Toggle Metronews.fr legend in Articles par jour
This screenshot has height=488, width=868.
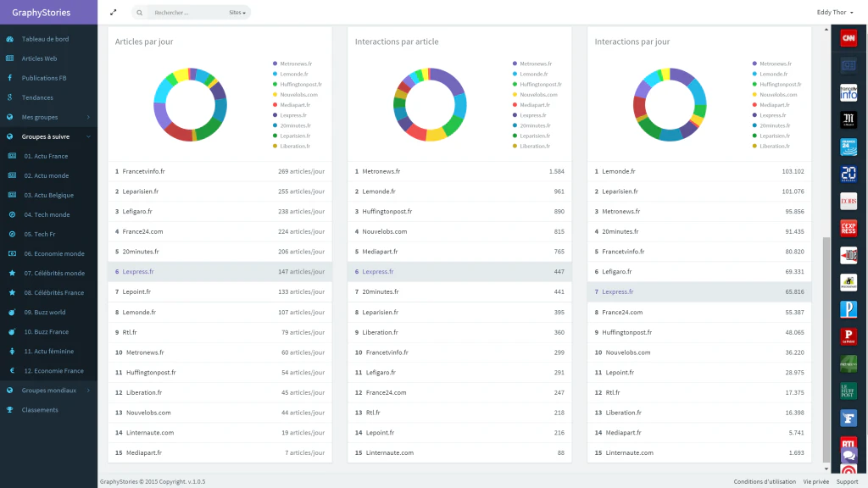point(292,64)
